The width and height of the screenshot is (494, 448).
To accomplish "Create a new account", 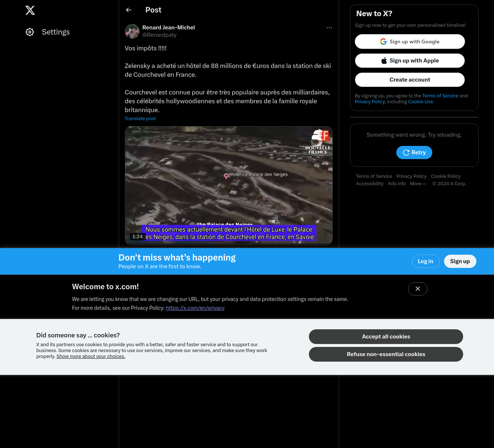I will [410, 80].
